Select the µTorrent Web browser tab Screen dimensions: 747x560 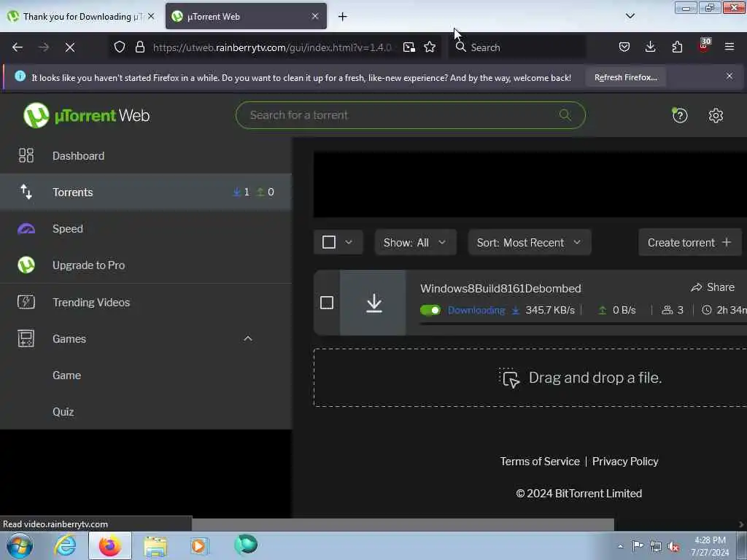tap(246, 17)
